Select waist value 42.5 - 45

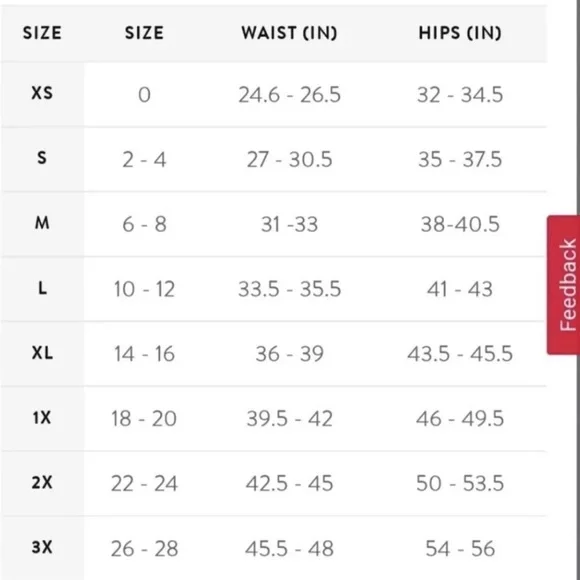[289, 483]
